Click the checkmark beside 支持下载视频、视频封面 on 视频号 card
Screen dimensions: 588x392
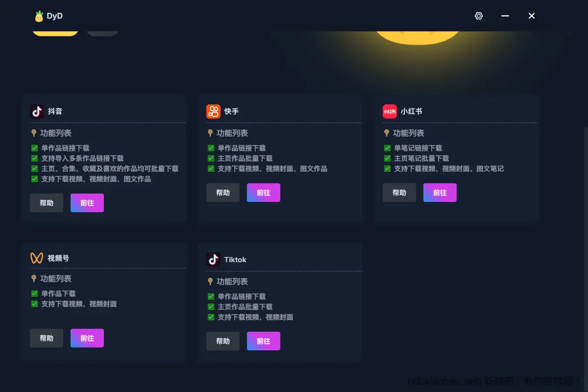(x=34, y=304)
